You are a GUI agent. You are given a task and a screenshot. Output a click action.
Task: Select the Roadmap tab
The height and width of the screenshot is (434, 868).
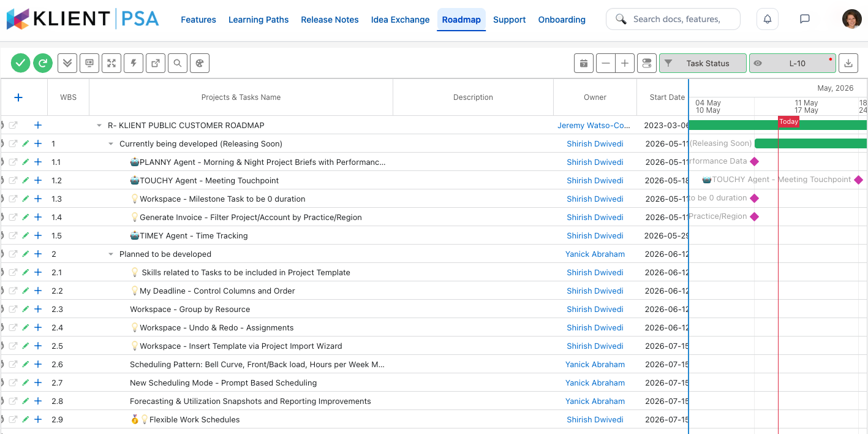click(x=461, y=20)
